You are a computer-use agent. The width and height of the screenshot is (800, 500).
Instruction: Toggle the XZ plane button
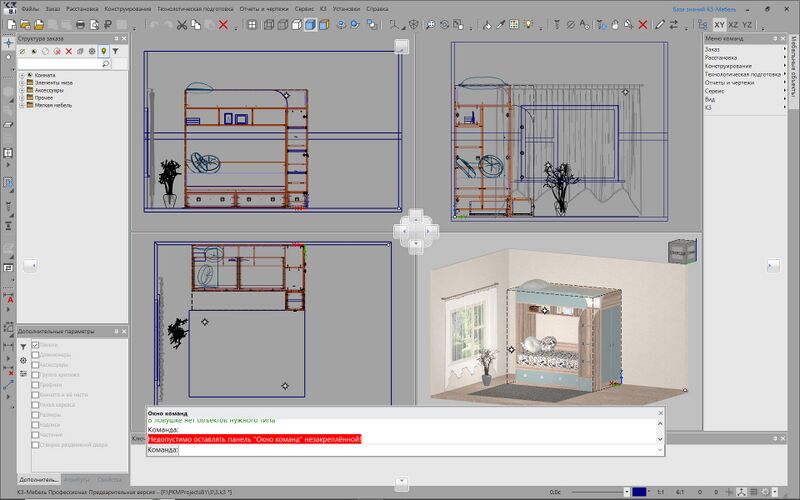(x=733, y=24)
